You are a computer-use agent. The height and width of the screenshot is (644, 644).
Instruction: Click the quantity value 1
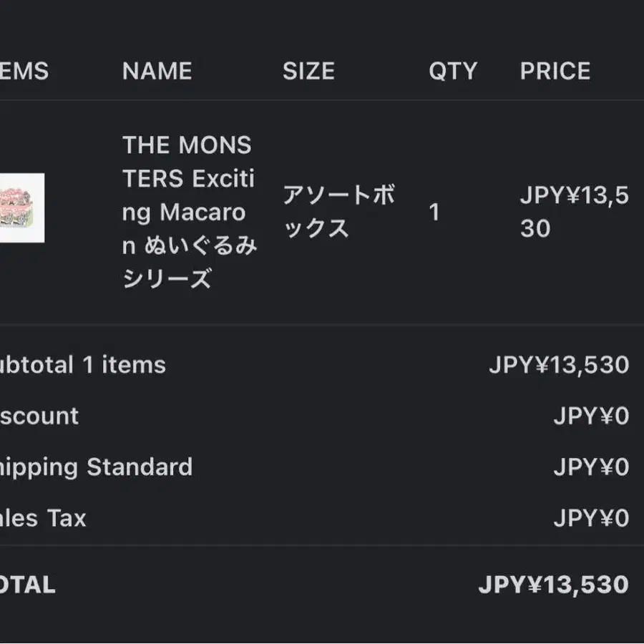pos(434,213)
